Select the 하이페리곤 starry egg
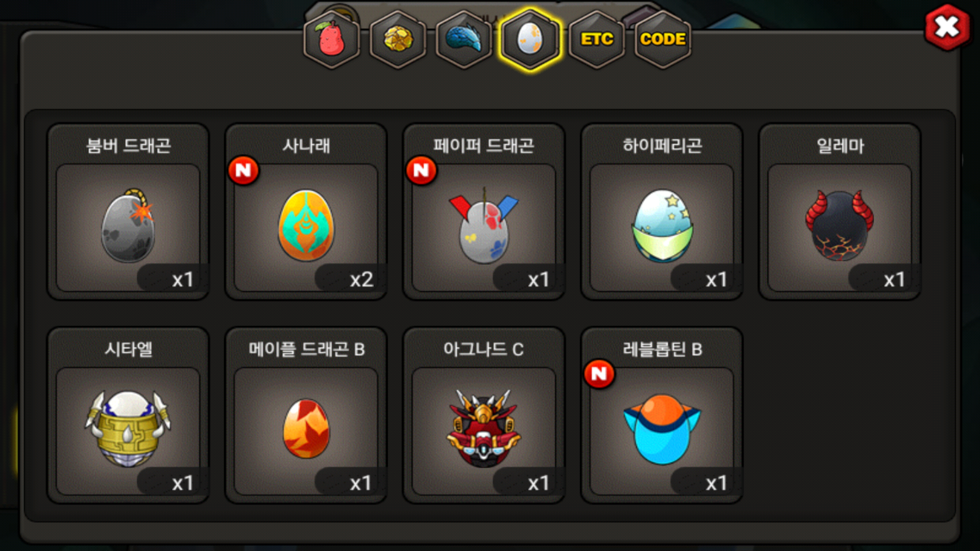 click(x=662, y=212)
